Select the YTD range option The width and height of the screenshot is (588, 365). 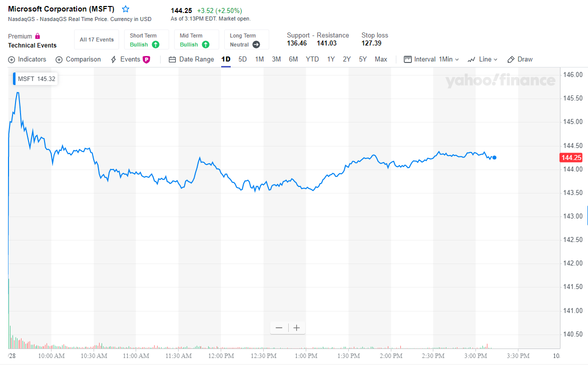[x=312, y=59]
